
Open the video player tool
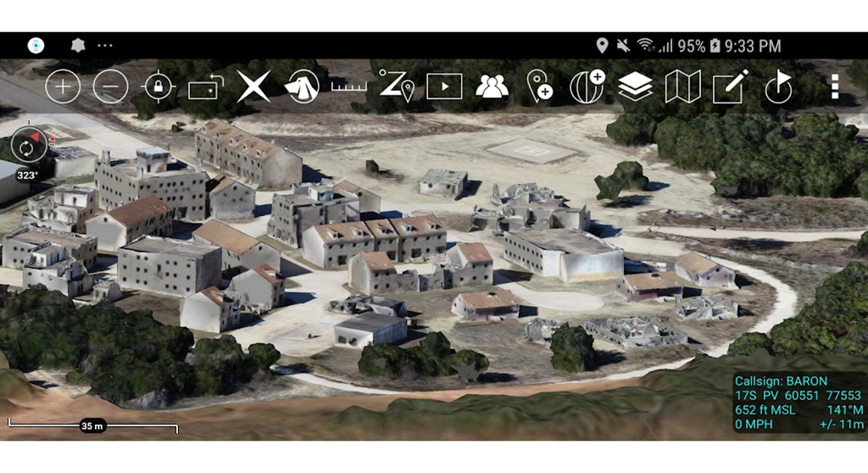(x=444, y=86)
